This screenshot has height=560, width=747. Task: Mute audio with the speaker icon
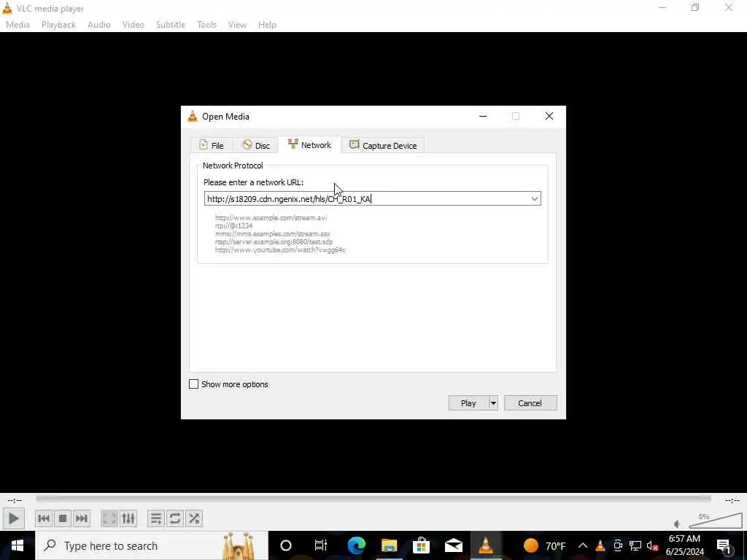pos(678,524)
